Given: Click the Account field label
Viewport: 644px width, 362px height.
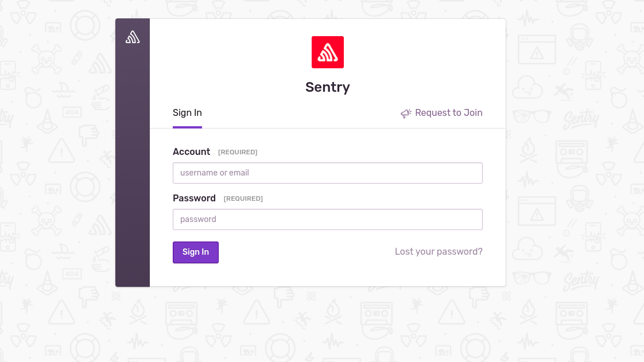Looking at the screenshot, I should pos(191,151).
